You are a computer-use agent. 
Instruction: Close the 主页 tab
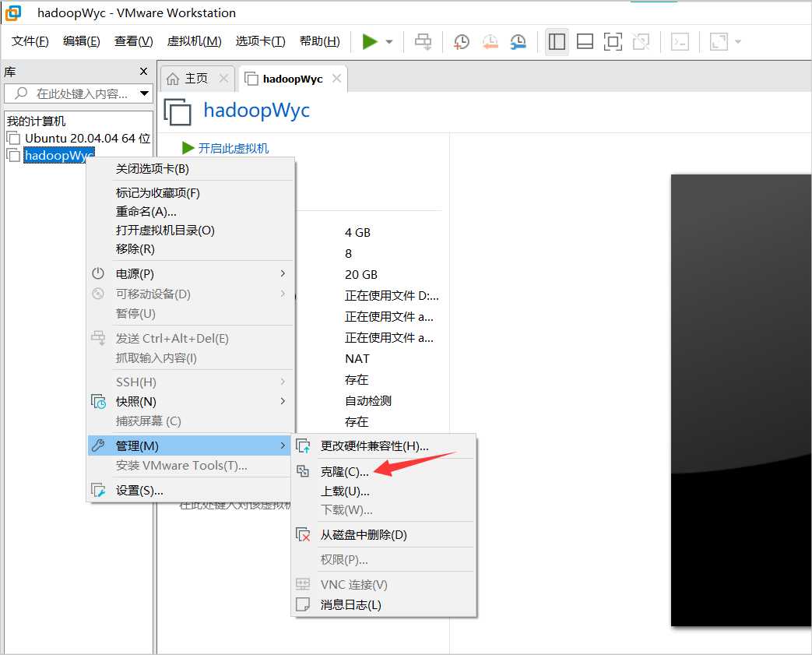pyautogui.click(x=223, y=78)
